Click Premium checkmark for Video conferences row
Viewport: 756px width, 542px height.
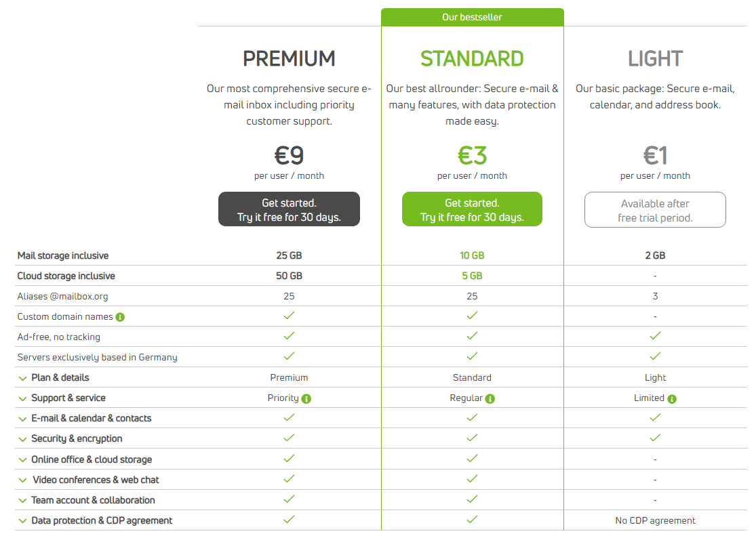289,479
